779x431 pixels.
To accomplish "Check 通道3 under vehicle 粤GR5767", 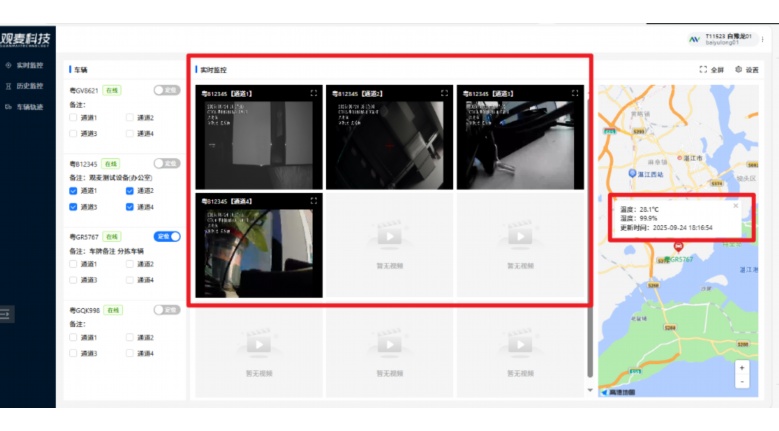I will coord(73,280).
